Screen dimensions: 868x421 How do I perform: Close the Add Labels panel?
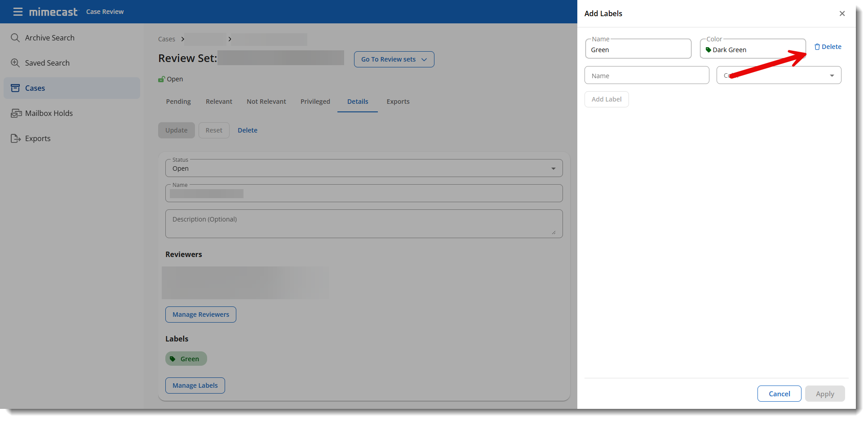(842, 13)
